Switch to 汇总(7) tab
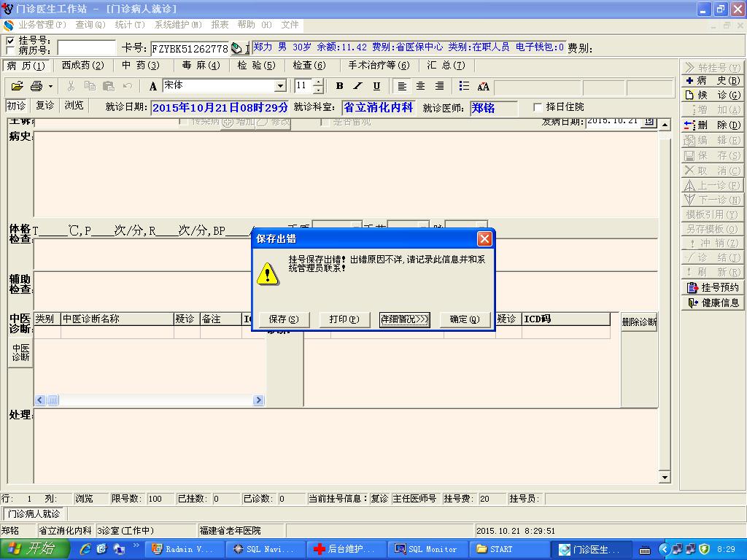The image size is (747, 560). coord(446,65)
